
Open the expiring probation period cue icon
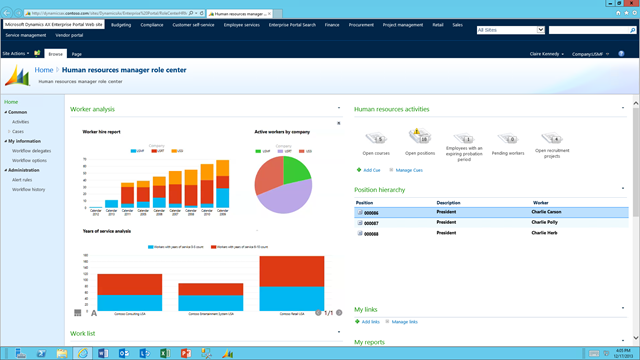[x=464, y=138]
